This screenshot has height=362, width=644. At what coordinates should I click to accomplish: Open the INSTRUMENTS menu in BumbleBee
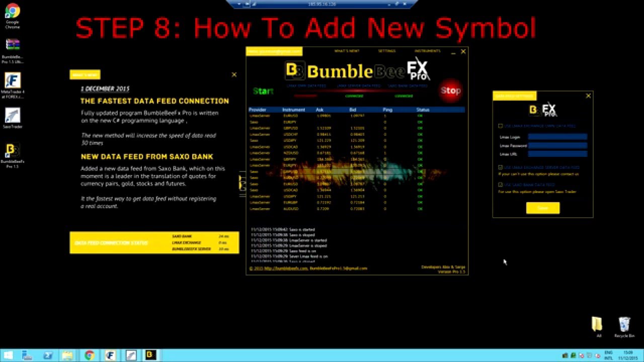pos(427,51)
